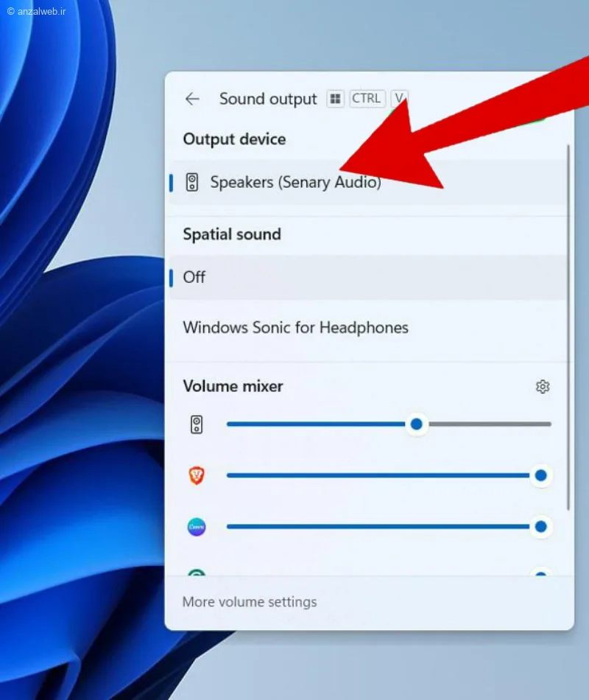This screenshot has height=700, width=589.
Task: Click the system speaker volume slider handle
Action: [416, 424]
